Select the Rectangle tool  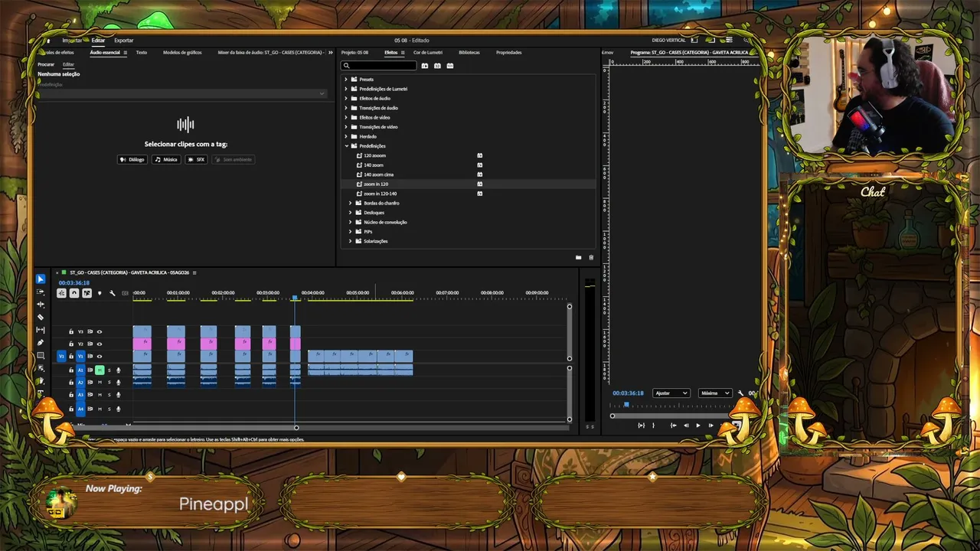41,356
